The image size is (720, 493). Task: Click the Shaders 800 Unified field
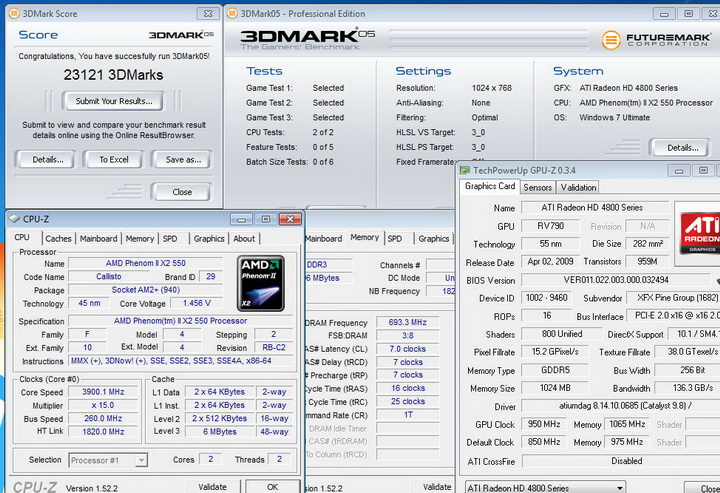click(x=562, y=334)
